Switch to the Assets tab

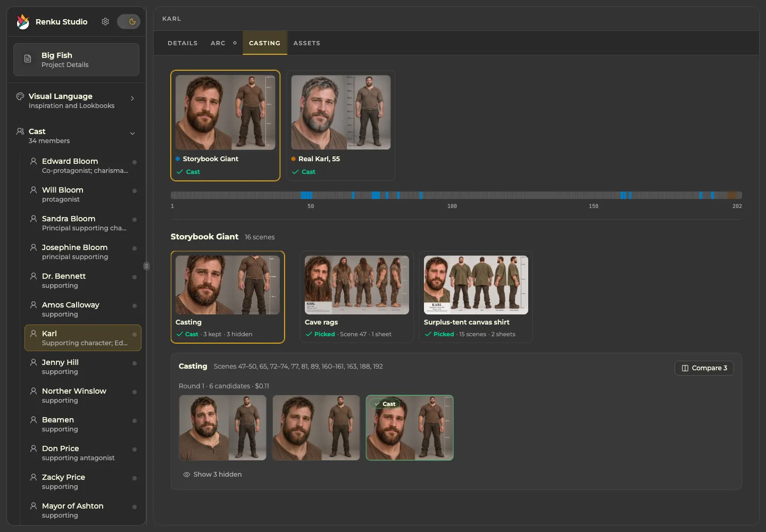tap(307, 43)
